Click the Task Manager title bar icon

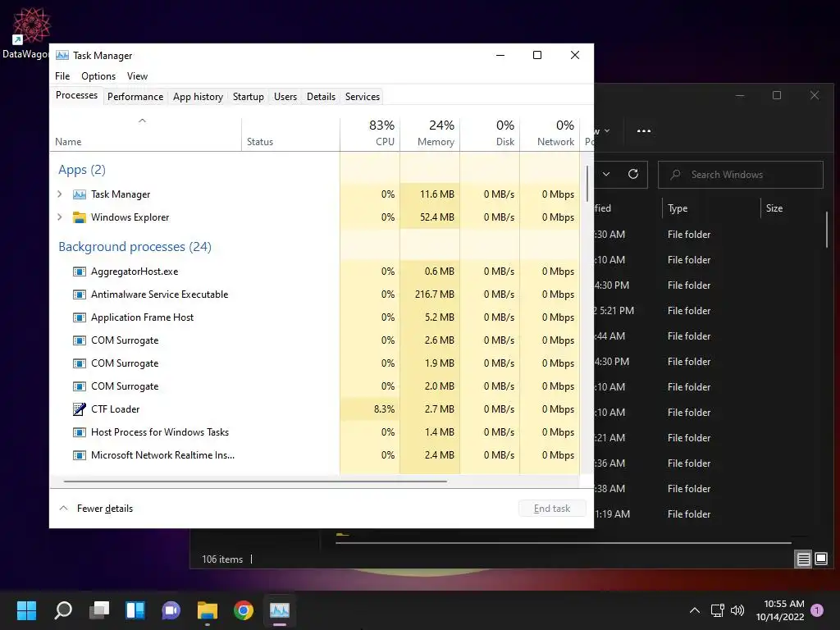pyautogui.click(x=62, y=55)
